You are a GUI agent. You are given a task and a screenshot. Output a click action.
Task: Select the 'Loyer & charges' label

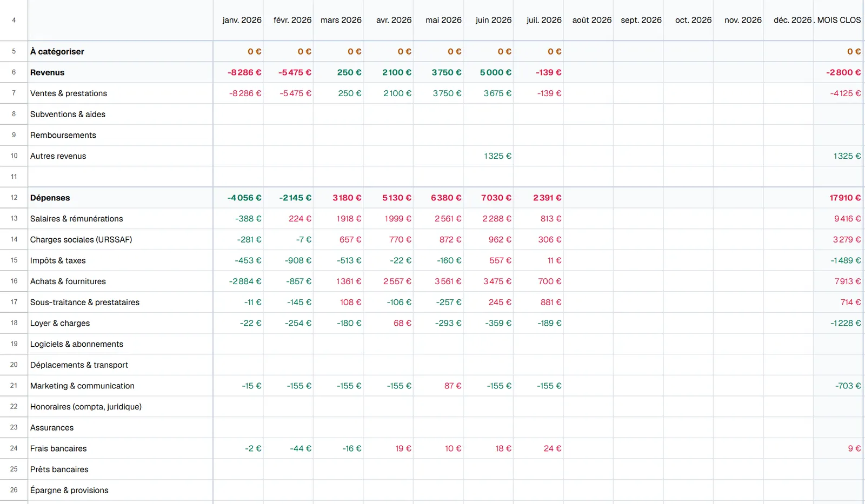[60, 323]
